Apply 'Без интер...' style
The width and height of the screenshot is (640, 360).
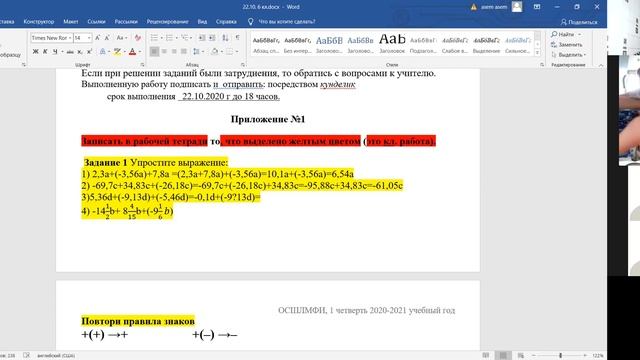point(298,45)
